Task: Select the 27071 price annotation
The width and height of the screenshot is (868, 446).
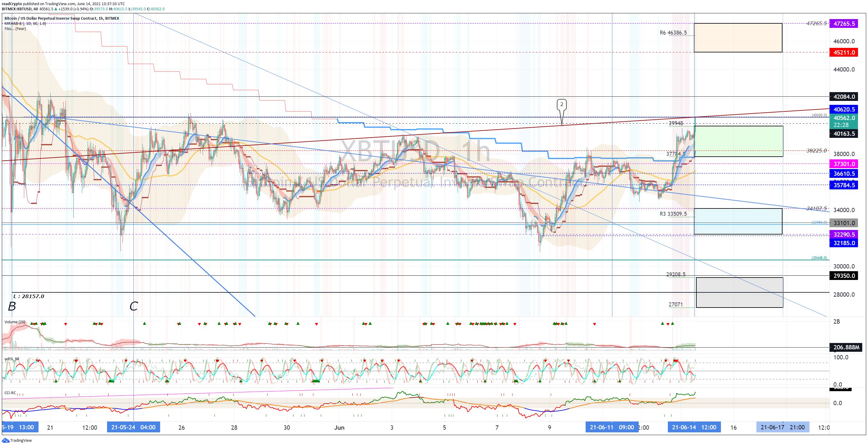Action: pyautogui.click(x=676, y=304)
